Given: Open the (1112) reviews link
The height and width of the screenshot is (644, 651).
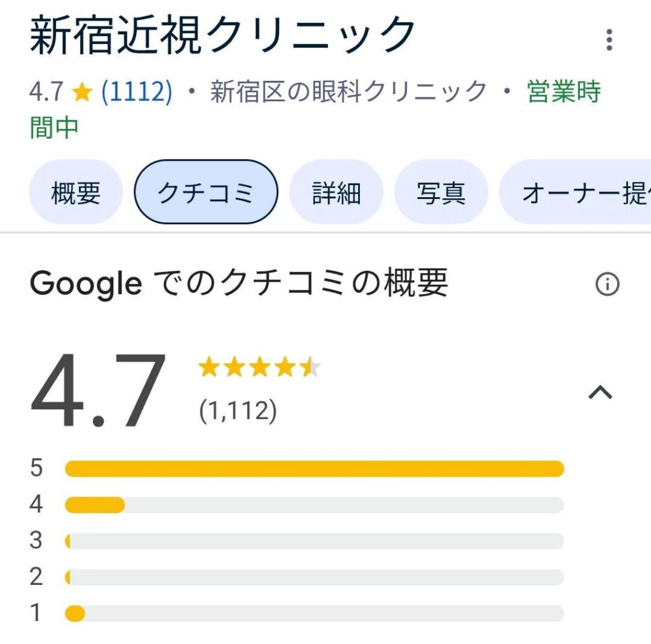Looking at the screenshot, I should pyautogui.click(x=137, y=92).
